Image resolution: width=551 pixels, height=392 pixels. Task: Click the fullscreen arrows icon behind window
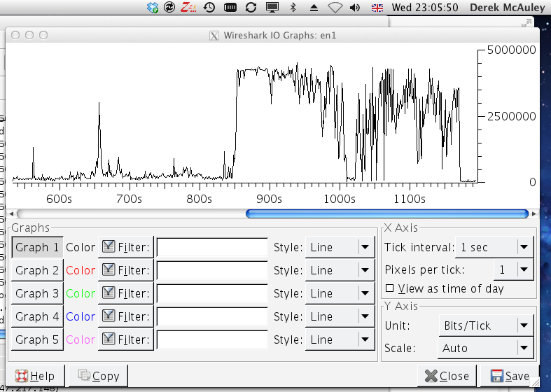pos(526,23)
